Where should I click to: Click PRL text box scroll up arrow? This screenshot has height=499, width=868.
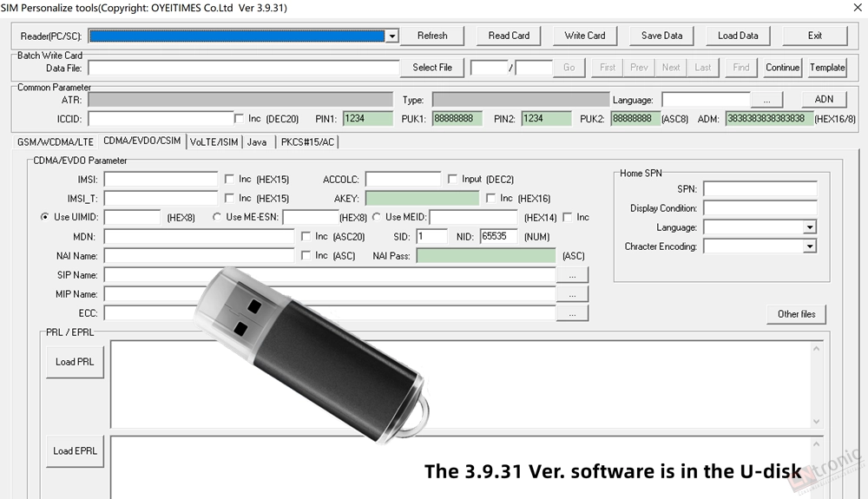point(816,349)
